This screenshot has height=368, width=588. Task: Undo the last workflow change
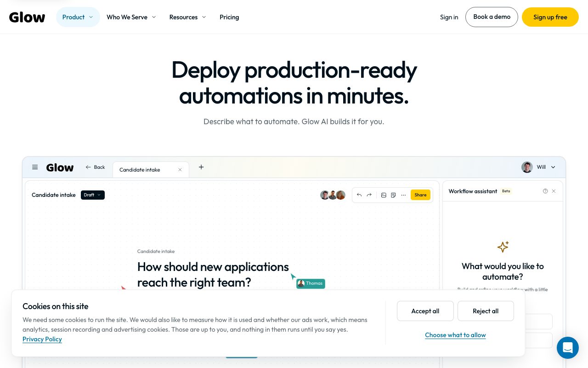[x=359, y=195]
